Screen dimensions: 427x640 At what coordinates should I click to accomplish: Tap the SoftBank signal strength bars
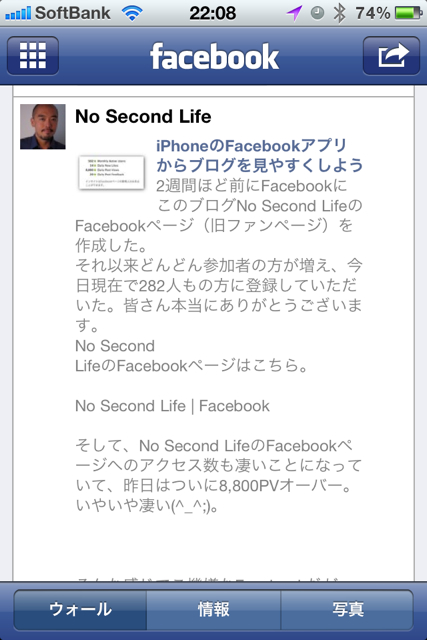pyautogui.click(x=18, y=13)
